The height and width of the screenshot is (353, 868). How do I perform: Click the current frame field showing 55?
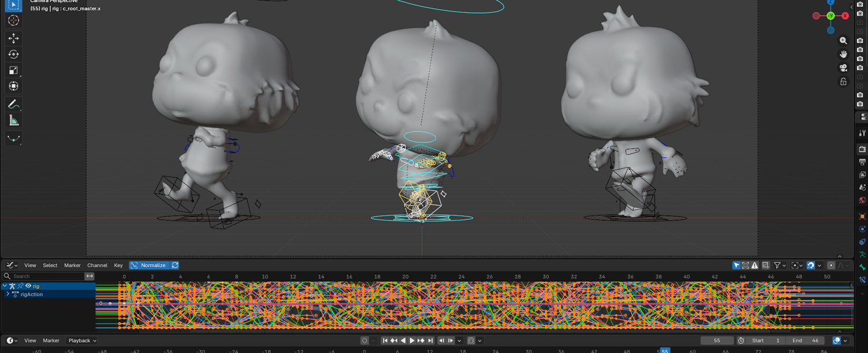pos(717,341)
